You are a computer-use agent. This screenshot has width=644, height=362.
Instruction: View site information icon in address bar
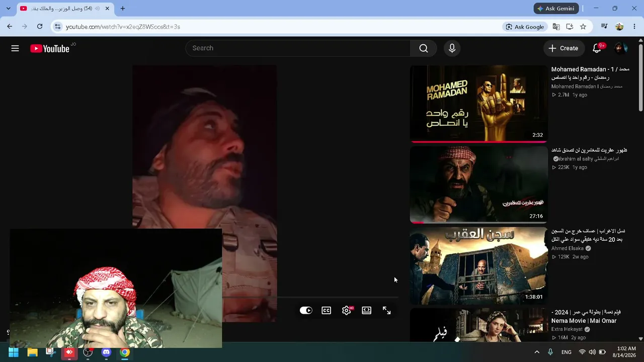[x=57, y=27]
